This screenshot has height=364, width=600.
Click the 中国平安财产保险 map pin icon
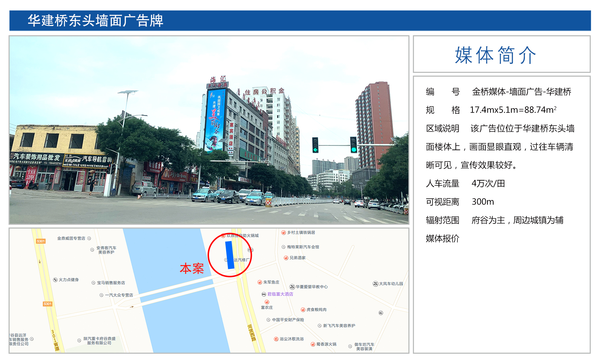coord(268,320)
